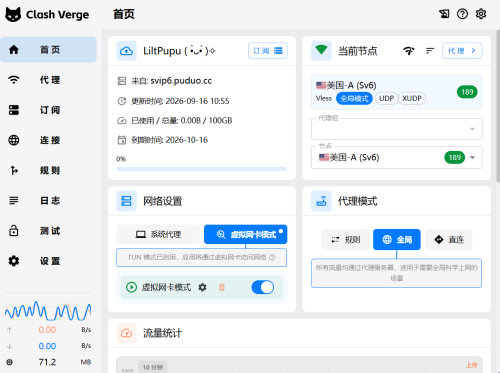Open the TUN mode gear settings icon
Screen dimensions: 500x373
(x=202, y=287)
